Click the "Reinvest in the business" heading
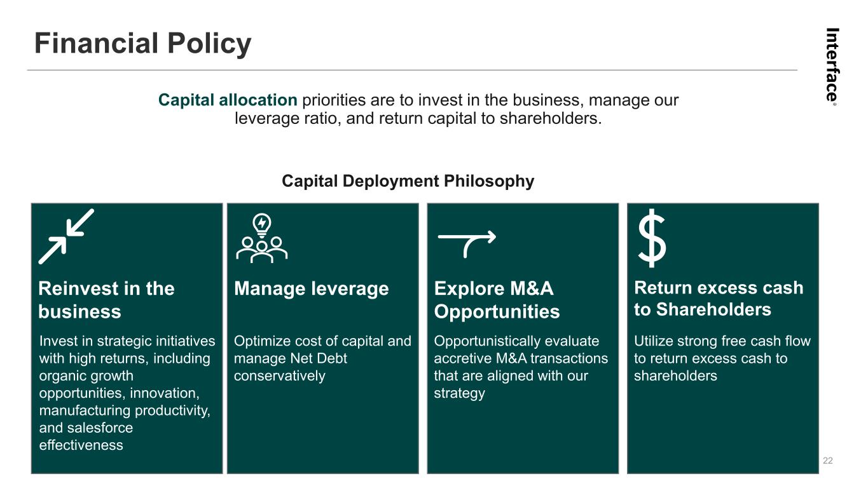 point(106,300)
